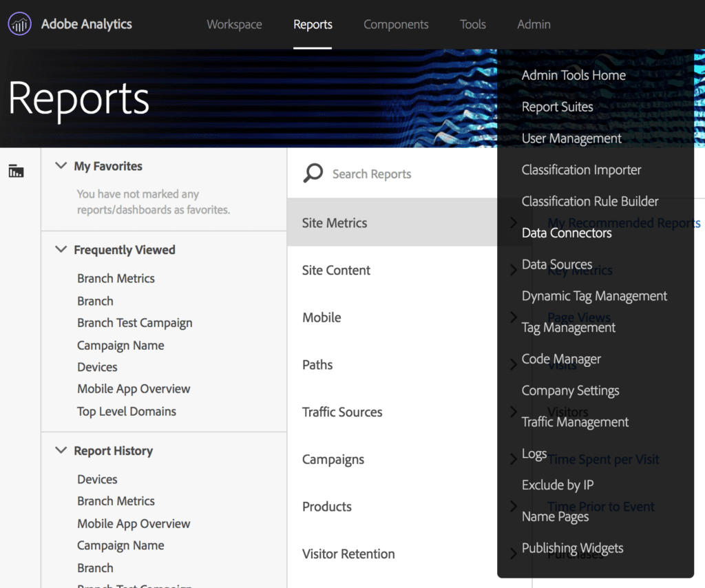This screenshot has height=588, width=705.
Task: Open the Workspace menu
Action: (x=233, y=24)
